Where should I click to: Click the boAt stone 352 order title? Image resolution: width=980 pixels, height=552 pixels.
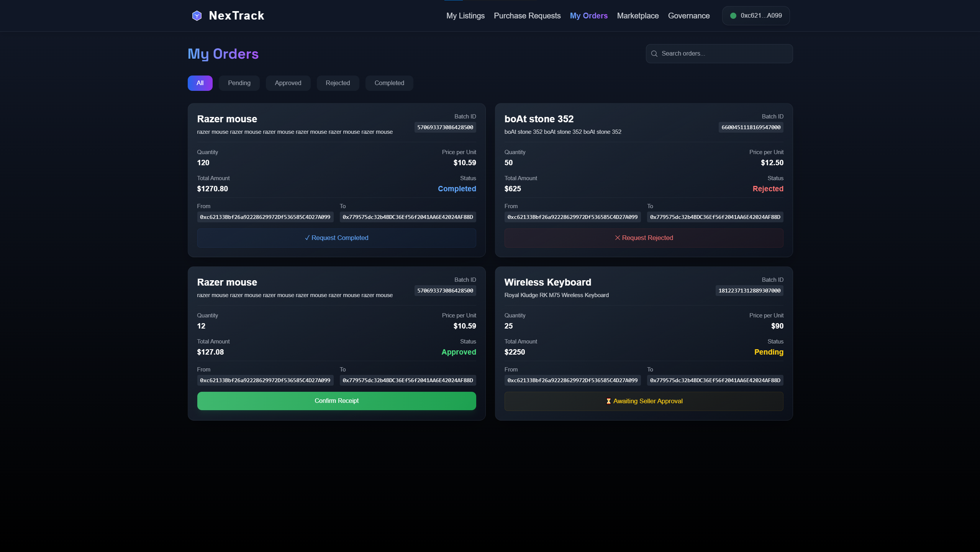(x=539, y=119)
